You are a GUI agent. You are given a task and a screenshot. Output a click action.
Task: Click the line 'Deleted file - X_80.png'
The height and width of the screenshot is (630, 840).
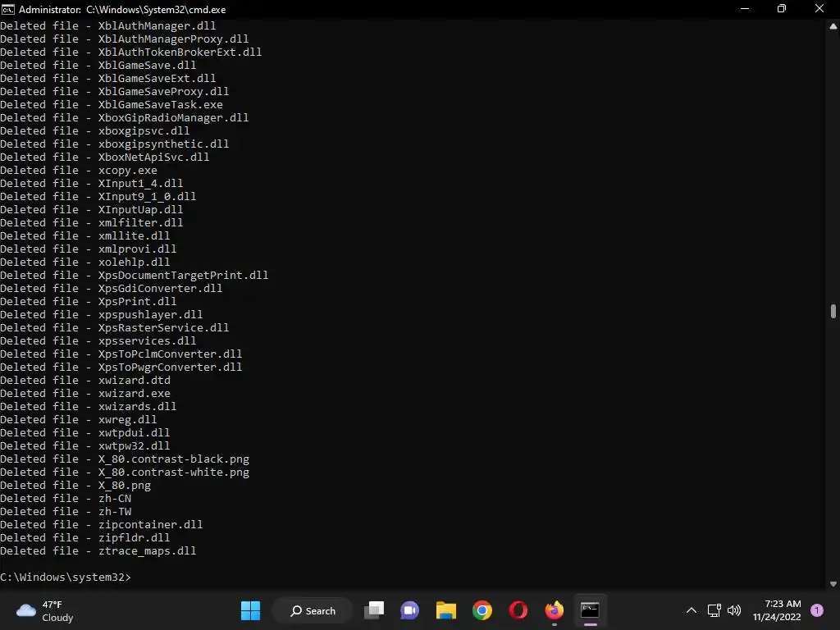point(75,486)
